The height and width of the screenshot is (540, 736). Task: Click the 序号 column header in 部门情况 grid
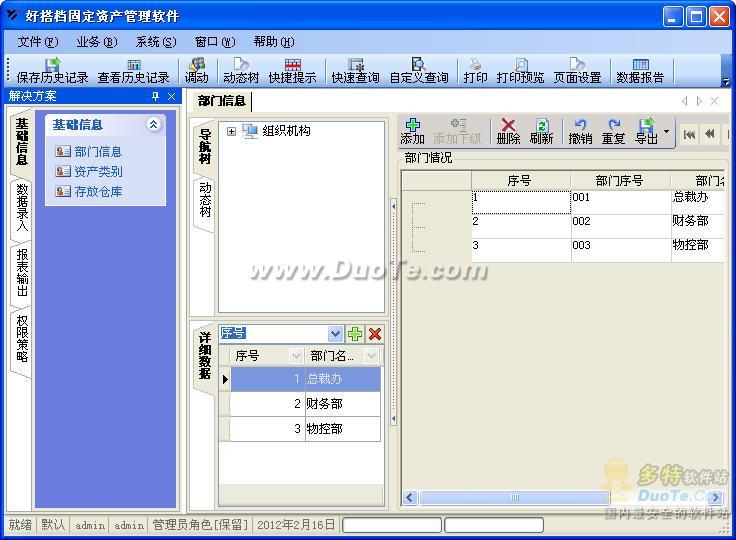pyautogui.click(x=520, y=181)
